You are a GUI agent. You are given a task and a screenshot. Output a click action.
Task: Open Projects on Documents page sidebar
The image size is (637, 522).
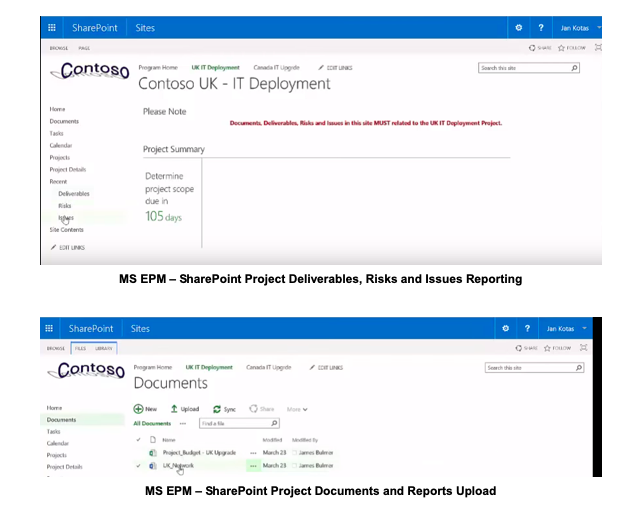point(56,455)
